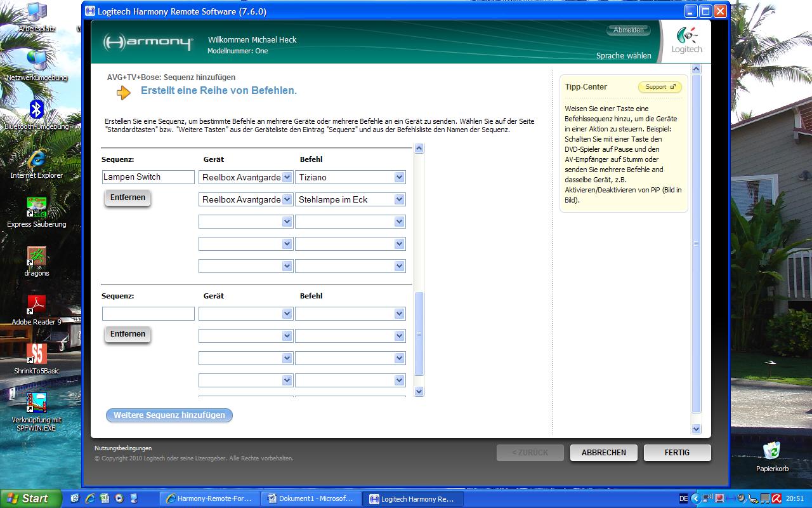
Task: Open the Papierkorb recycle bin icon
Action: click(x=772, y=451)
